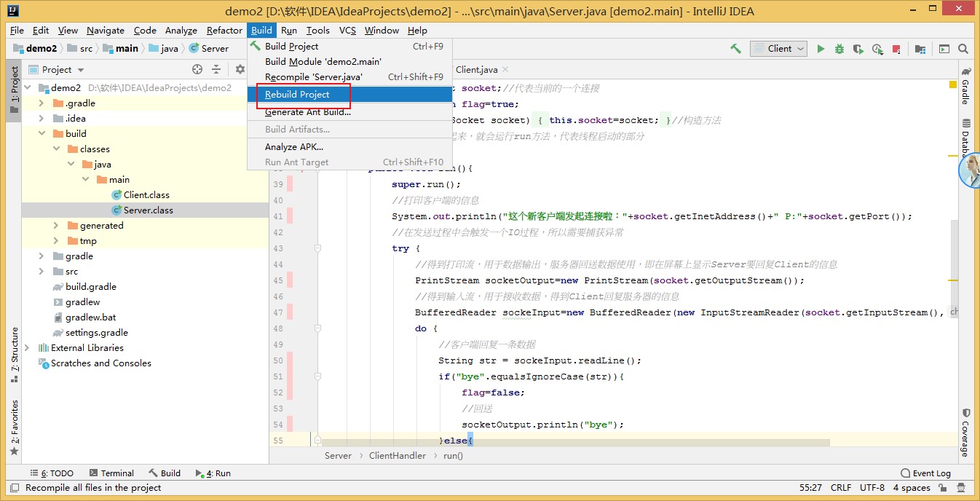Open Project panel settings gear
Viewport: 980px width, 501px height.
(240, 69)
